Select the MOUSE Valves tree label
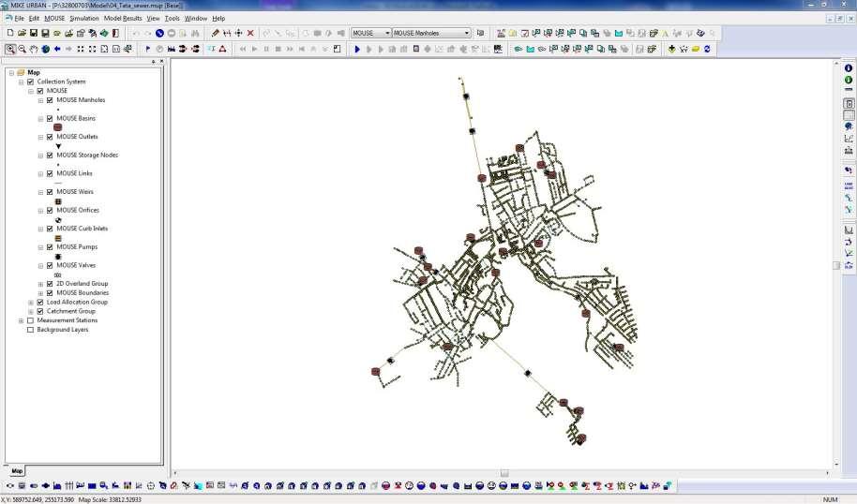Image resolution: width=857 pixels, height=504 pixels. coord(76,265)
